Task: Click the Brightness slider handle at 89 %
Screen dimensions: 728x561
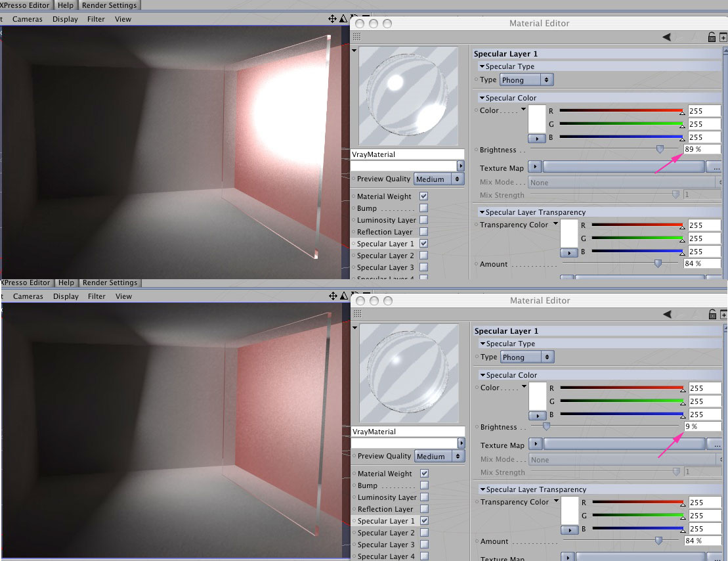Action: [x=660, y=149]
